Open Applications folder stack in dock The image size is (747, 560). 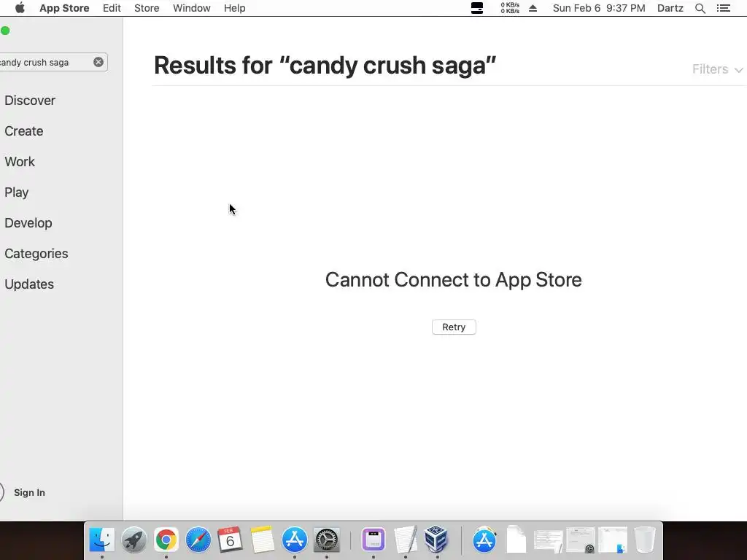coord(484,540)
